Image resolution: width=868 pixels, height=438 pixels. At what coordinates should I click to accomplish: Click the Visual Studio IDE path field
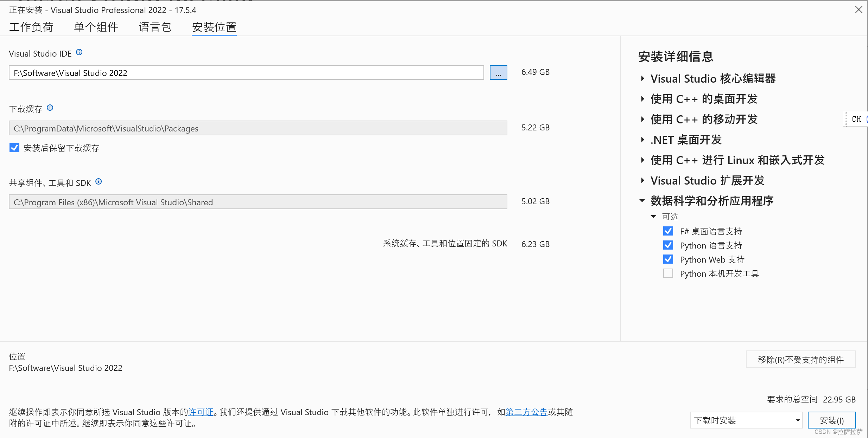pos(246,73)
